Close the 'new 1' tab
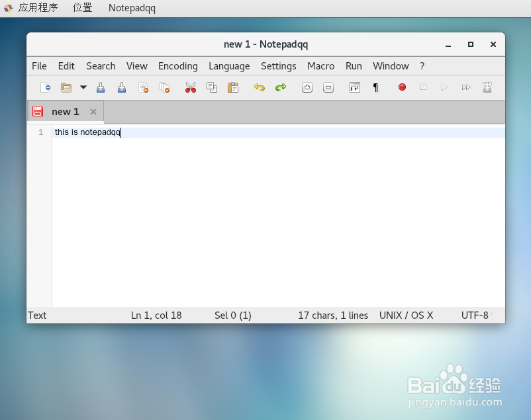 (93, 112)
